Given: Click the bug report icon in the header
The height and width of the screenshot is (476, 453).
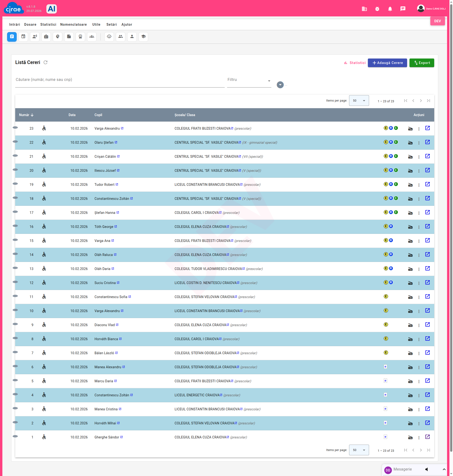Looking at the screenshot, I should click(x=377, y=9).
